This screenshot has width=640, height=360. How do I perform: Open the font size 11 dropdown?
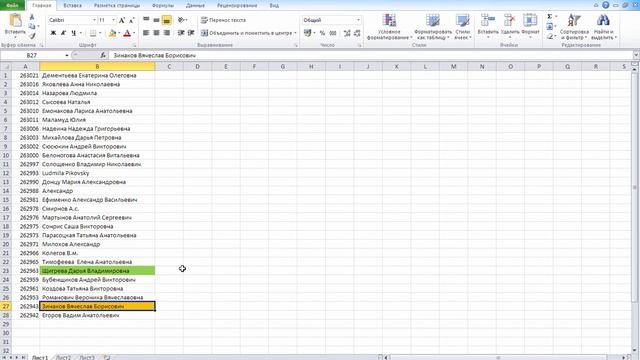pos(113,20)
